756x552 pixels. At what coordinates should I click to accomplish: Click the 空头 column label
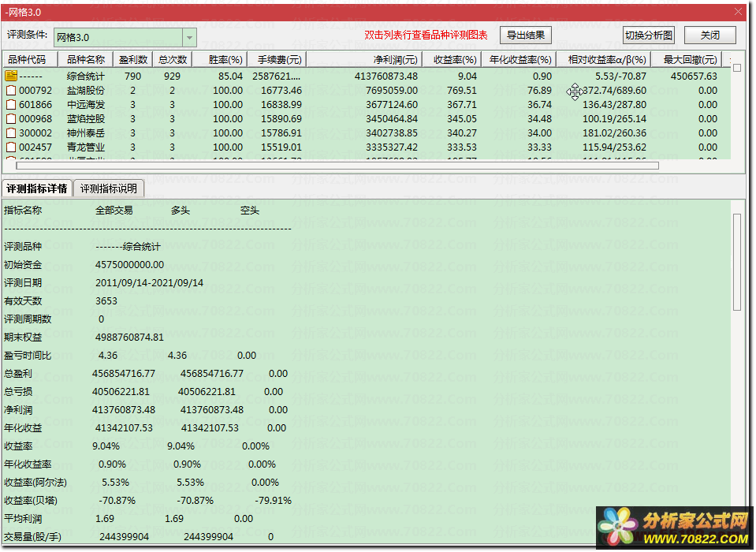[x=250, y=211]
